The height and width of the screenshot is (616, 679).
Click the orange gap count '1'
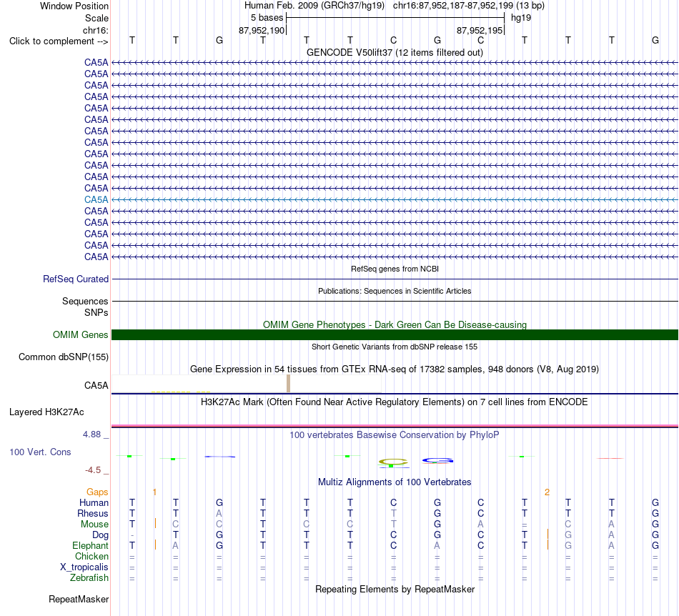[154, 492]
